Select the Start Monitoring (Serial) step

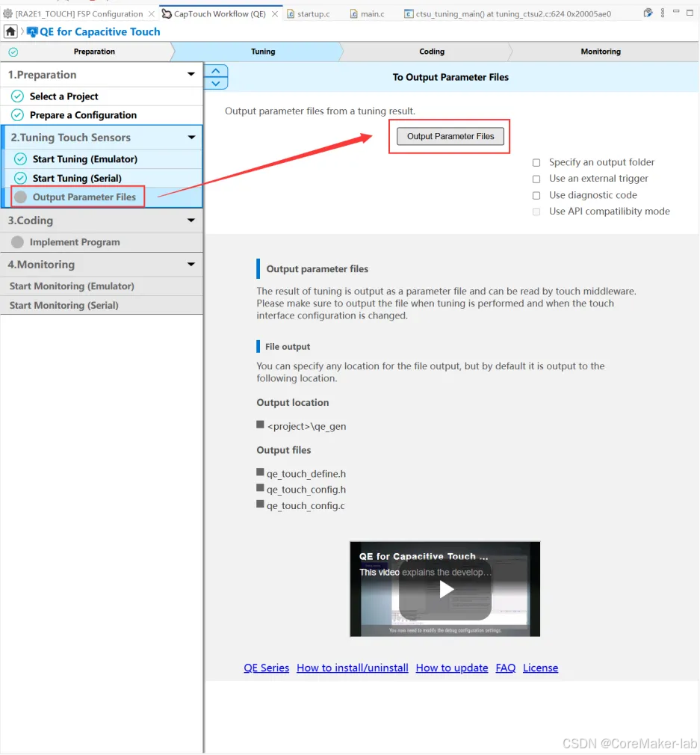102,305
